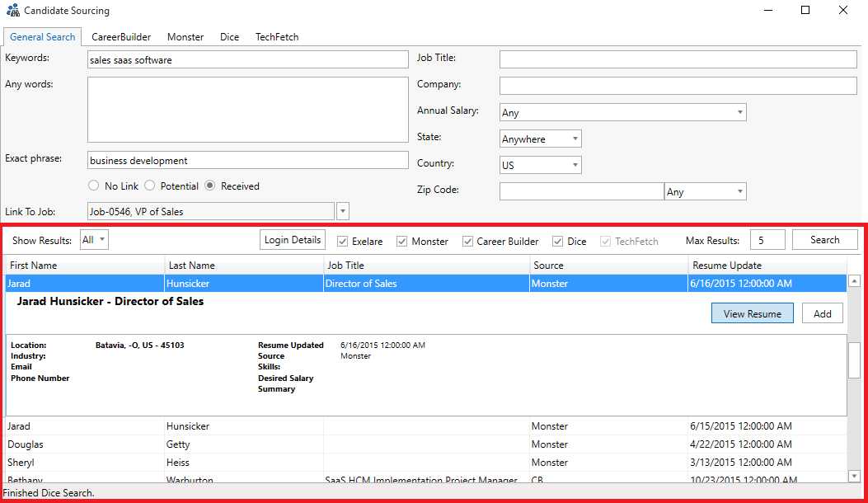Click the View Resume button
Viewport: 868px width, 503px height.
coord(753,313)
